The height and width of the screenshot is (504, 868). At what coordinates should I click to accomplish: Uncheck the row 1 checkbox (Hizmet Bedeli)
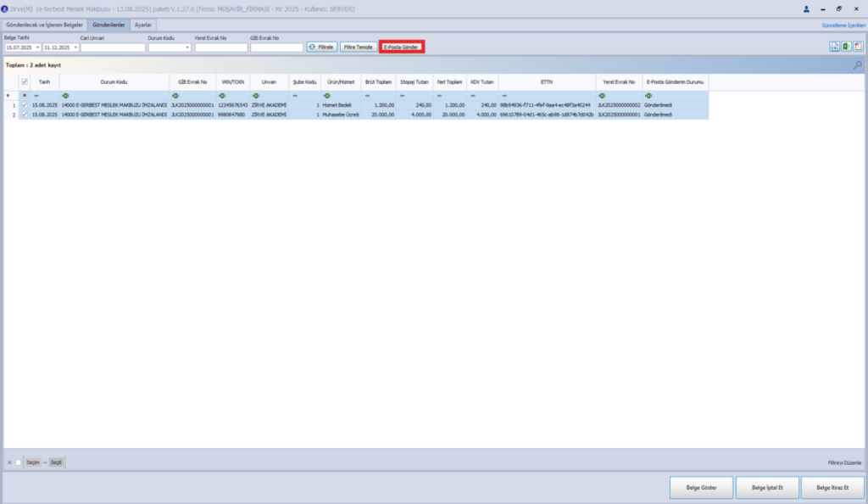[x=25, y=105]
